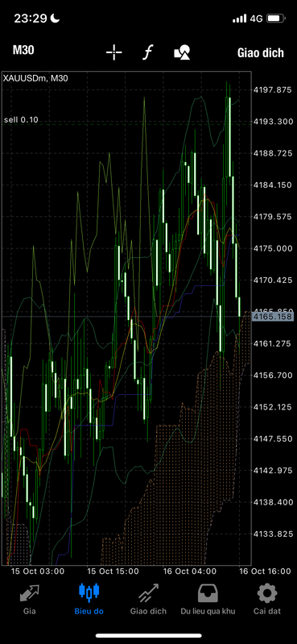Tap the sell 0.10 order label
Screen dimensions: 297x644
pos(21,120)
